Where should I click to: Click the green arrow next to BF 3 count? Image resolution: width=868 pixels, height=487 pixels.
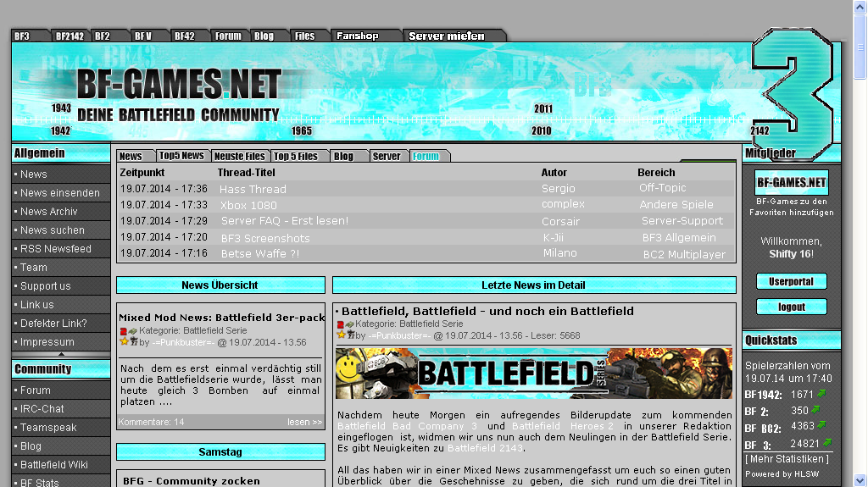pos(827,442)
